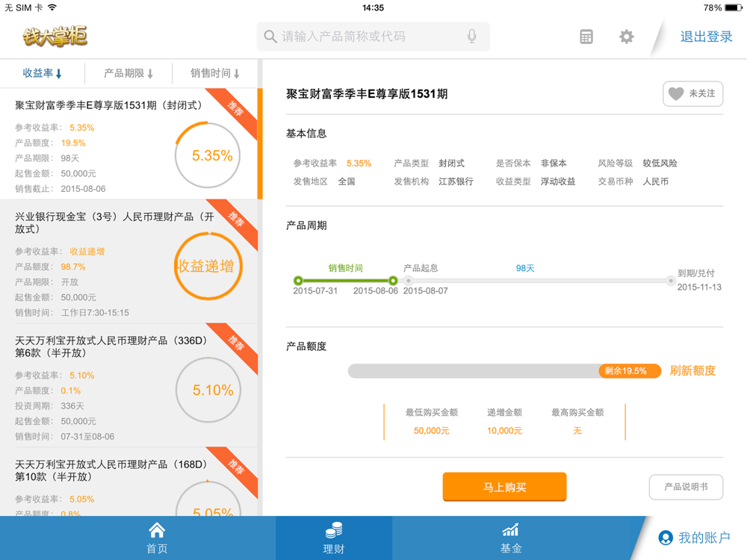Image resolution: width=747 pixels, height=560 pixels.
Task: Click the 马上购买 buy button
Action: (x=504, y=487)
